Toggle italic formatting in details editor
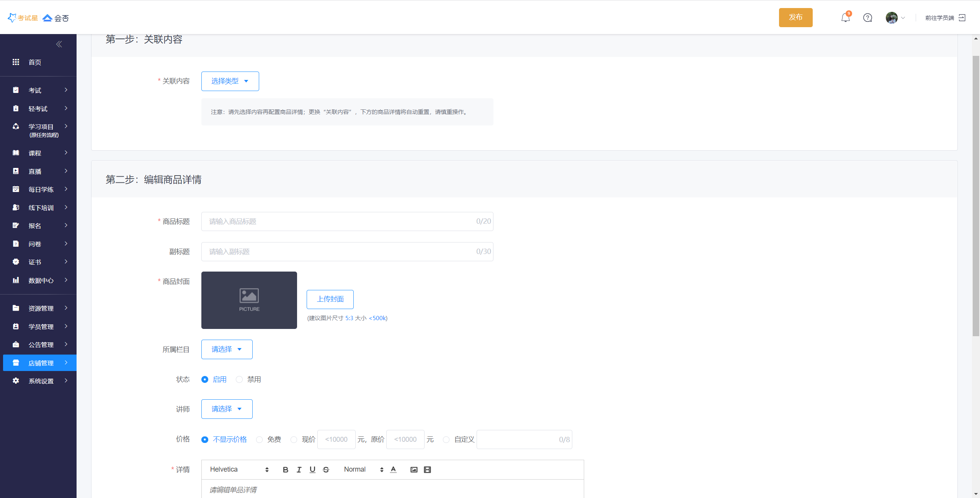Viewport: 980px width, 498px height. pos(299,470)
